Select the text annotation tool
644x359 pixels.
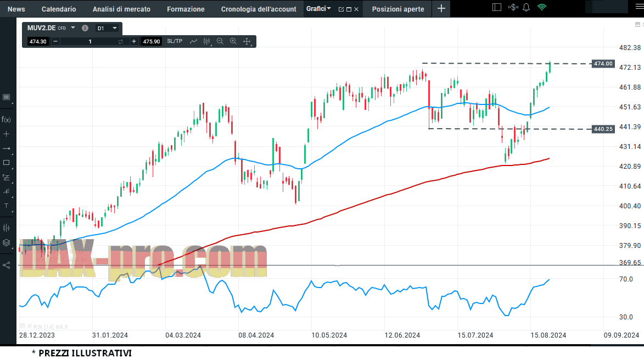6,206
